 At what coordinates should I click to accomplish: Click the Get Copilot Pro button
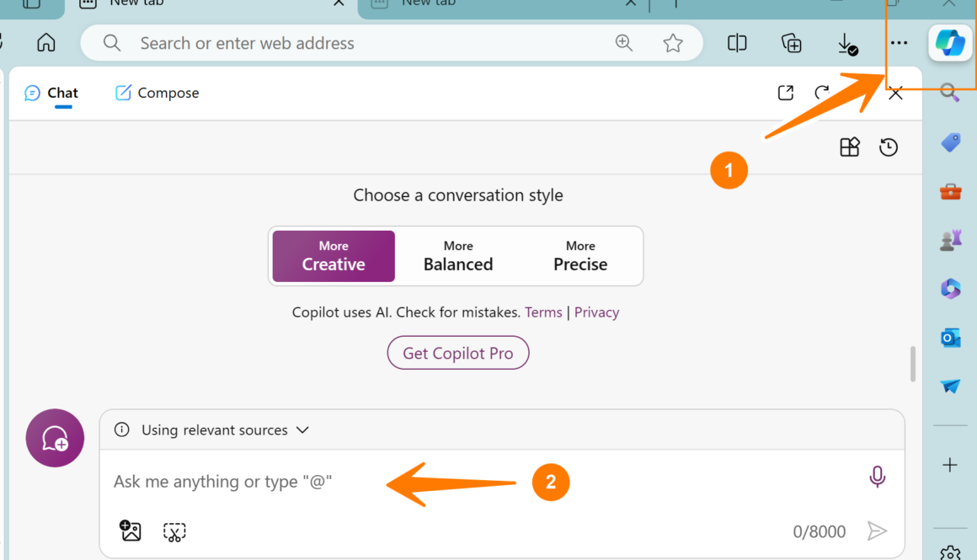458,353
